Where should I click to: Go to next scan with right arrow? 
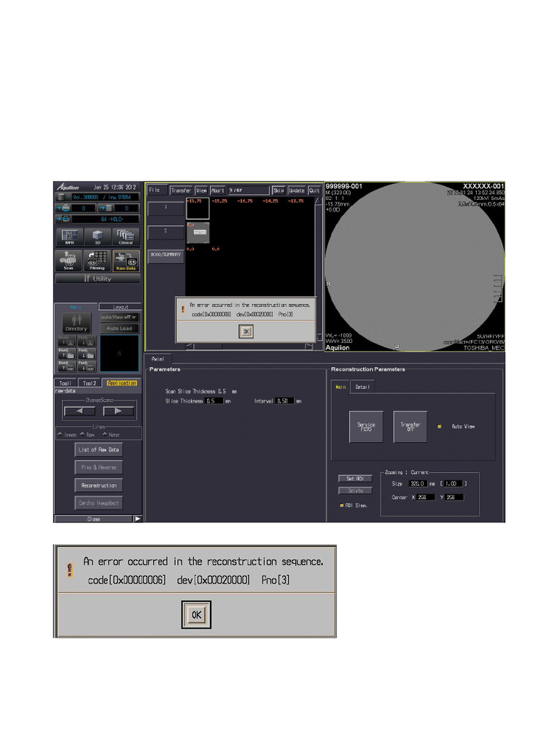(x=118, y=411)
